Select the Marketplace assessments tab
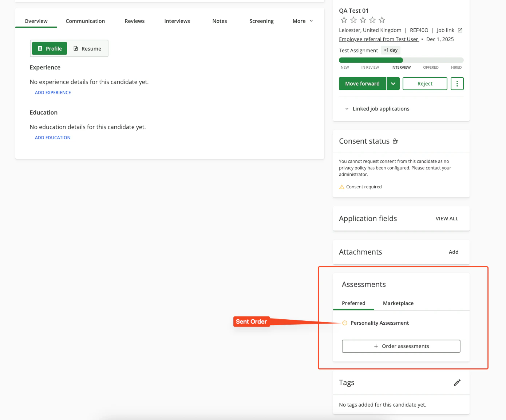Screen dimensions: 506x420 pyautogui.click(x=398, y=303)
